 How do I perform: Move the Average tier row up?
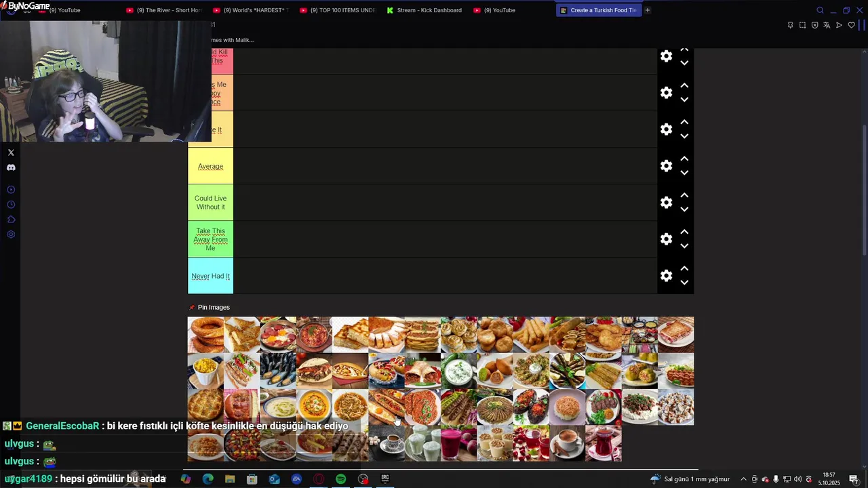684,159
